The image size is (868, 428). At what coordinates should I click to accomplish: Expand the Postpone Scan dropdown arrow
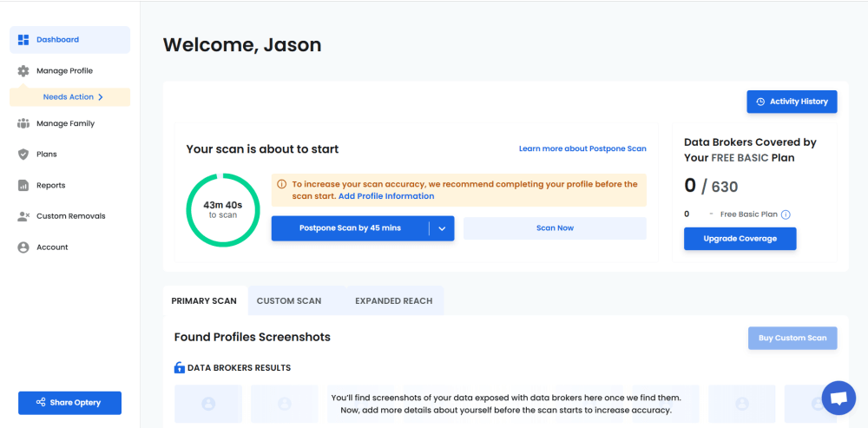click(x=442, y=228)
